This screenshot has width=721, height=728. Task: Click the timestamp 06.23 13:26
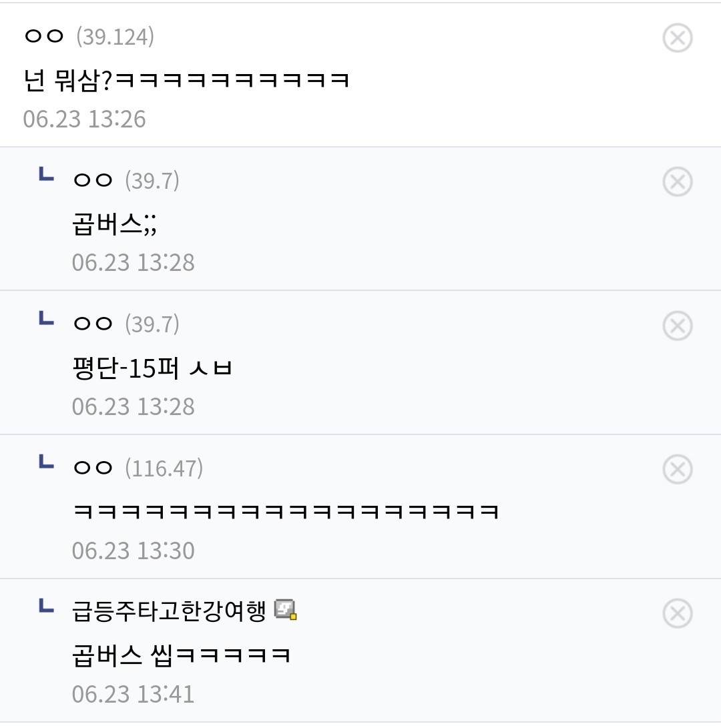tap(84, 119)
